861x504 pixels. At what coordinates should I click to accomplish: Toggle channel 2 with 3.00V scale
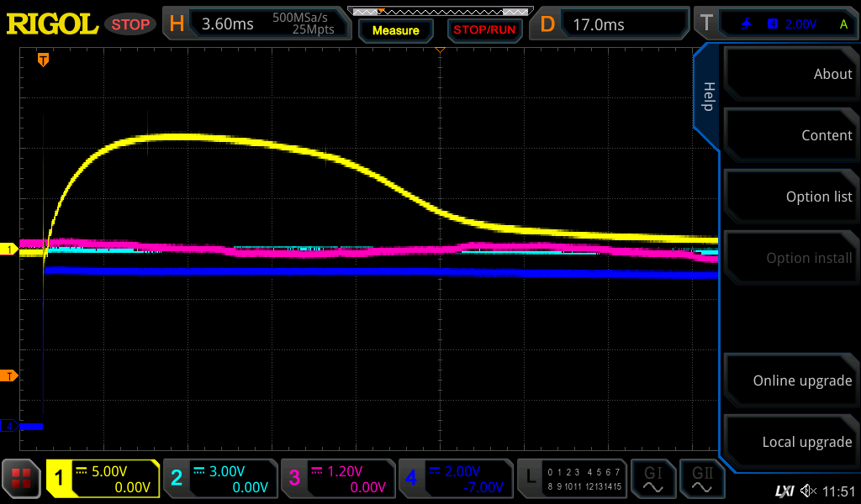[x=220, y=480]
